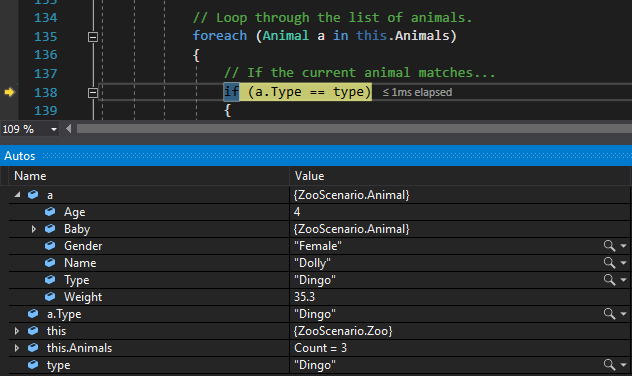
Task: Select the a.Type row name
Action: point(64,314)
